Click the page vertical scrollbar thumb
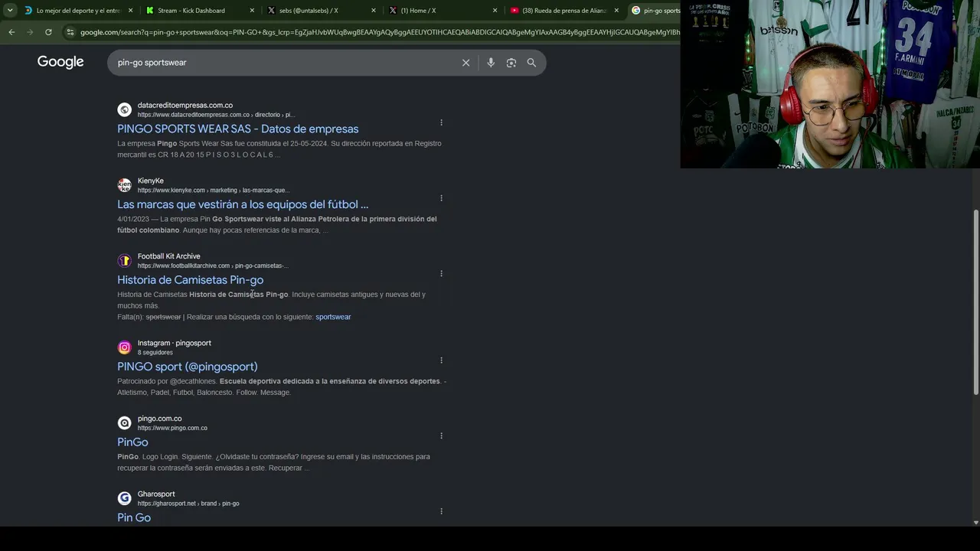 click(x=975, y=301)
